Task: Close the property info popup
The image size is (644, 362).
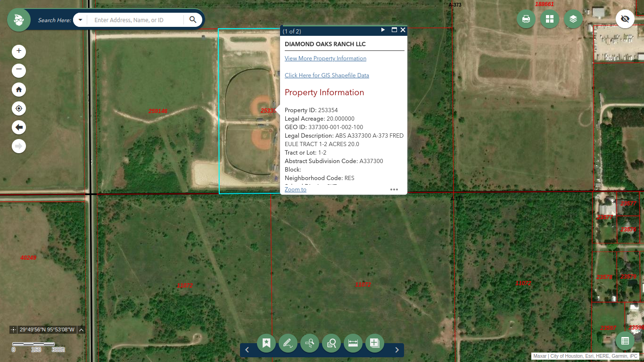Action: pyautogui.click(x=403, y=30)
